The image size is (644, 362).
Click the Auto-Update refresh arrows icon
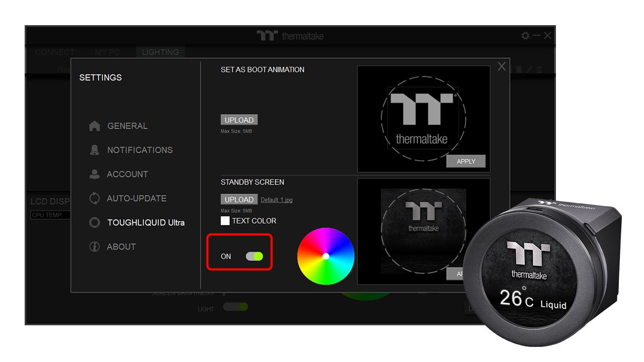click(94, 199)
